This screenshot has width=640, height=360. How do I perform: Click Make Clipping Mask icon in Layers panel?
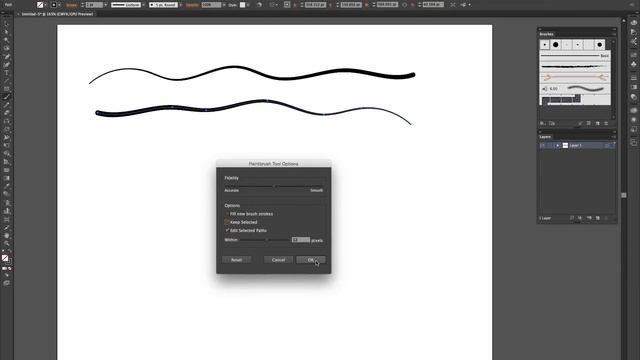[580, 218]
